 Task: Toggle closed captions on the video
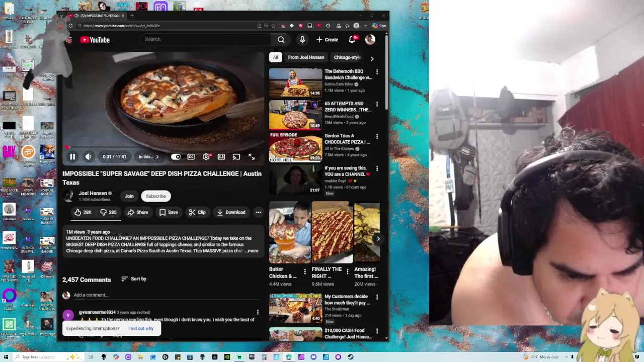coord(191,157)
